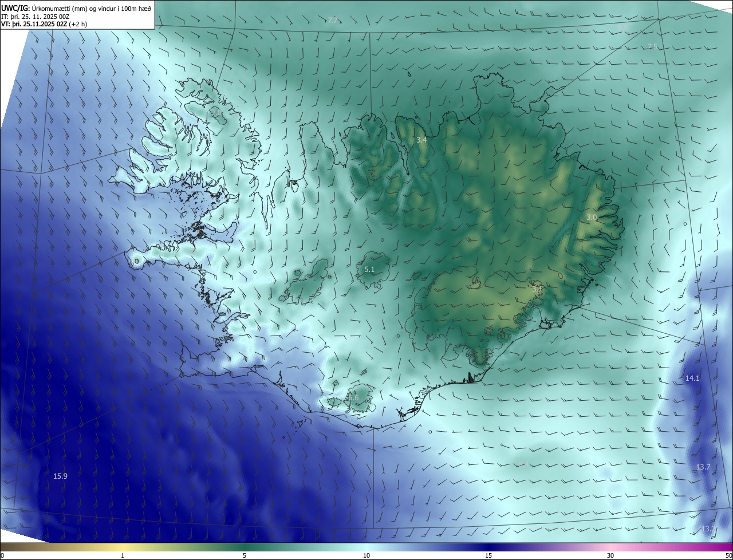
Task: Click the 14.1 value label on the map
Action: tap(692, 378)
